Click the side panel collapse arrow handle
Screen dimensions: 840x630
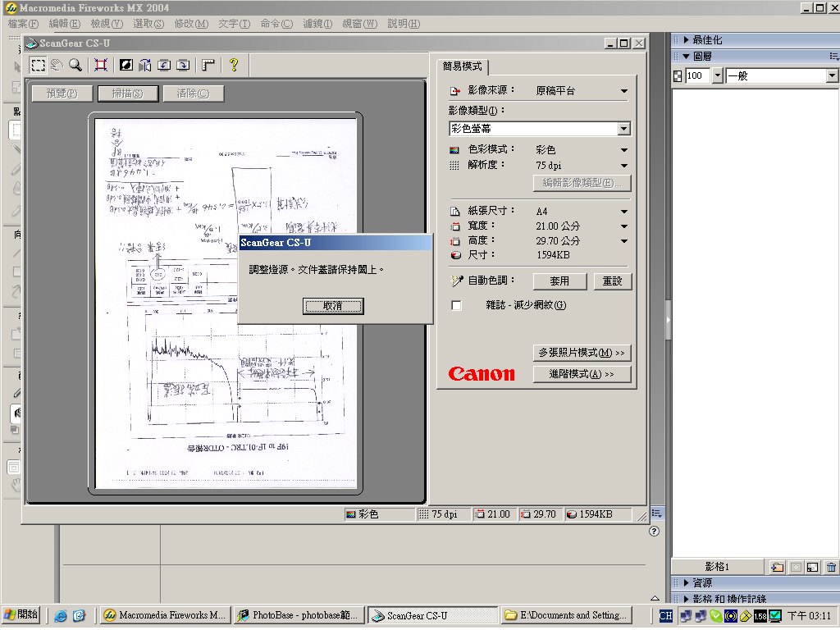(668, 320)
